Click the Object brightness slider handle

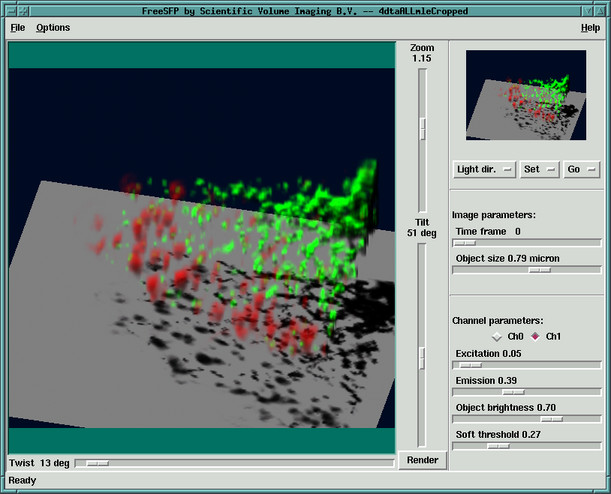(x=552, y=419)
